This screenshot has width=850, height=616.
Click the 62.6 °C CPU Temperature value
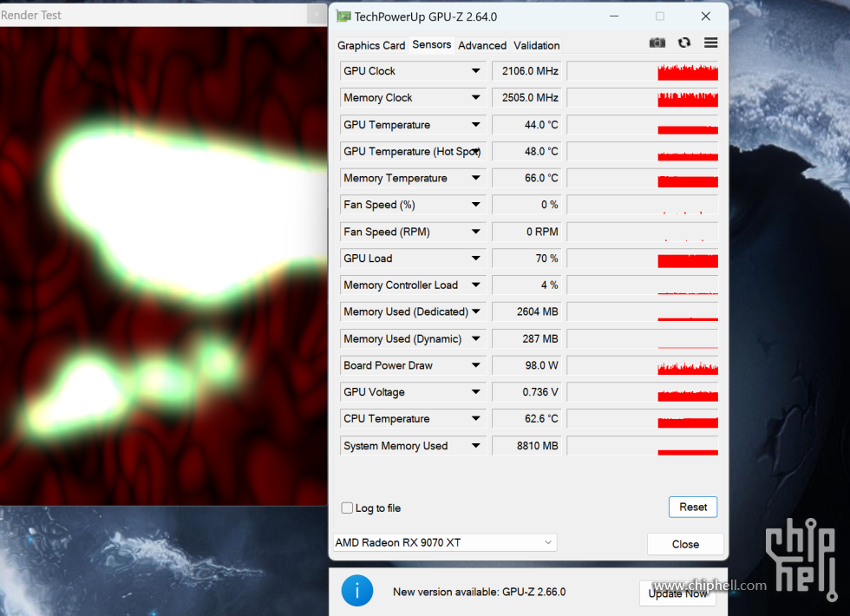tap(527, 418)
